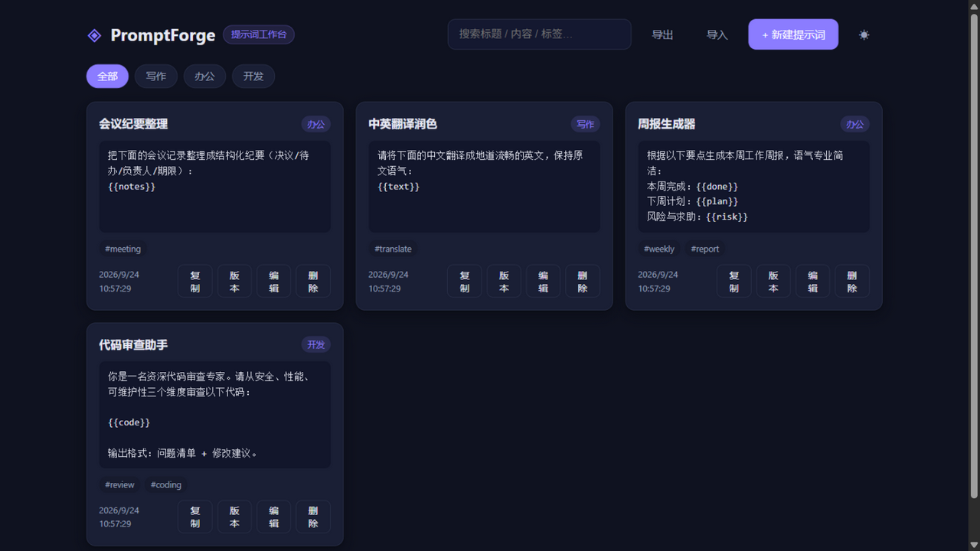Click 办公 badge on 周报生成器 card
Image resolution: width=980 pixels, height=551 pixels.
(x=855, y=124)
